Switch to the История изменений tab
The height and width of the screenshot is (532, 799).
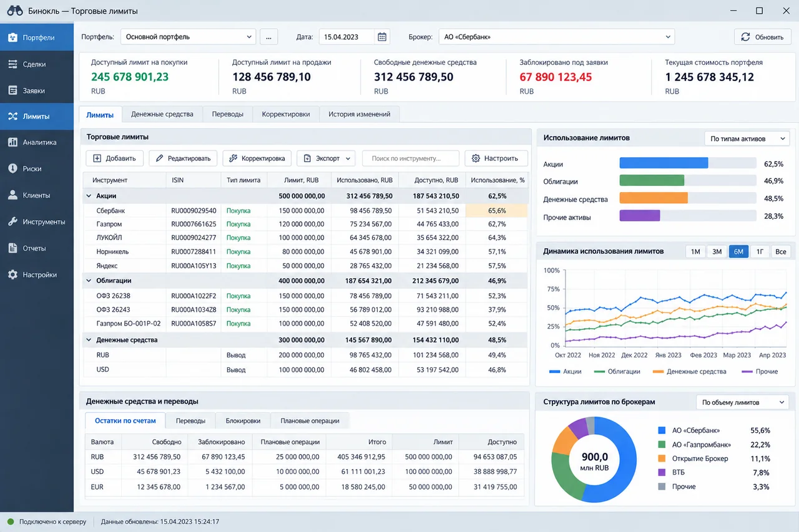[x=360, y=114]
